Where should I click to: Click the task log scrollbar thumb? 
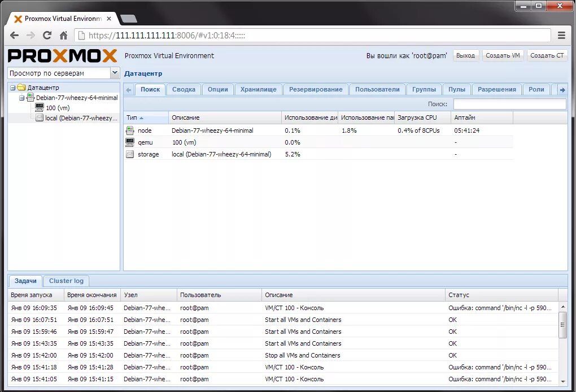pos(563,325)
